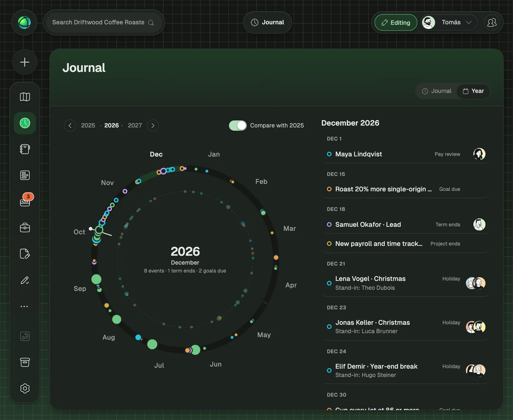Open the briefcase icon in sidebar

pos(25,228)
